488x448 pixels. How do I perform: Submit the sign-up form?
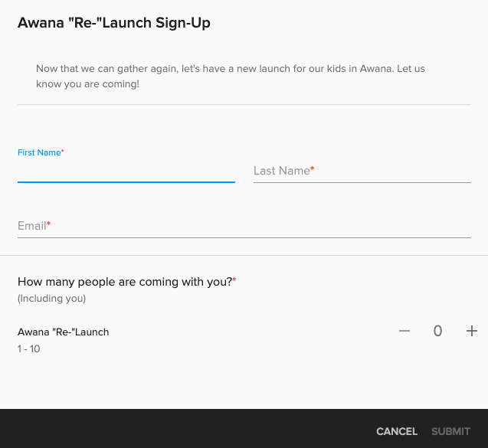point(450,431)
